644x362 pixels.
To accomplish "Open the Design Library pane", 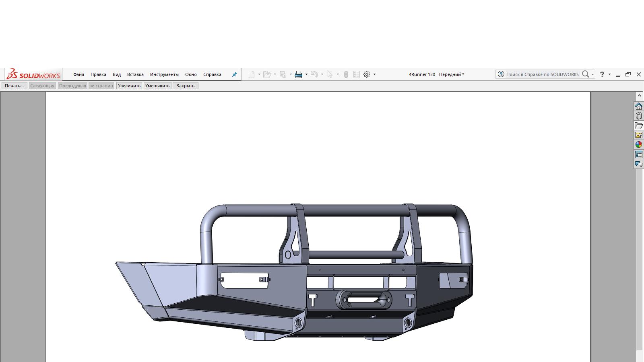I will 638,116.
